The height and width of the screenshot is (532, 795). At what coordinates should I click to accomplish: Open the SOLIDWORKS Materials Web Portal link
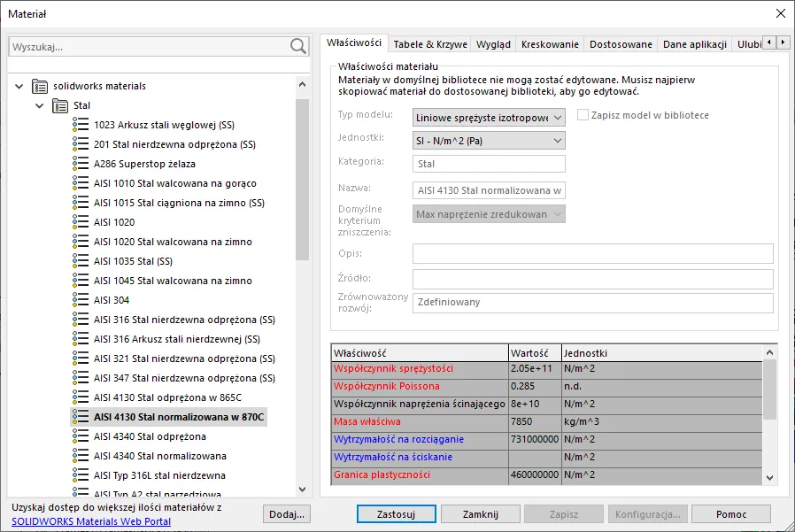click(x=91, y=521)
